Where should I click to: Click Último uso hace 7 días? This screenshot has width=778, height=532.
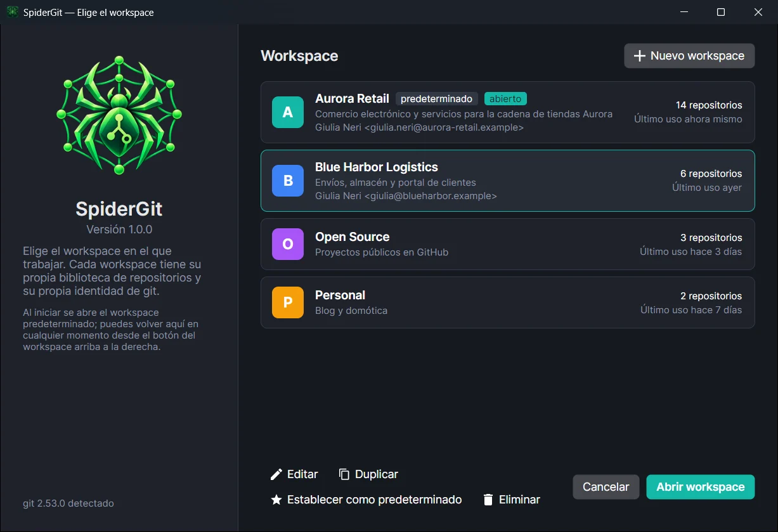[691, 310]
